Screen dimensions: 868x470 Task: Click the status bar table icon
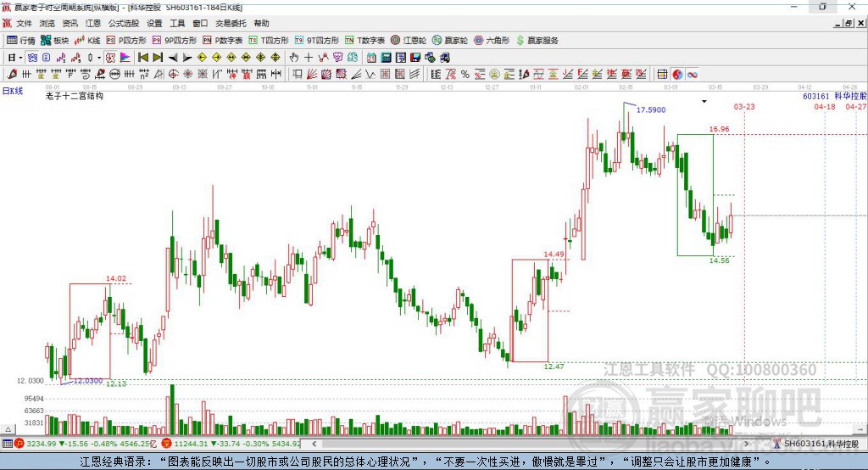pyautogui.click(x=7, y=444)
